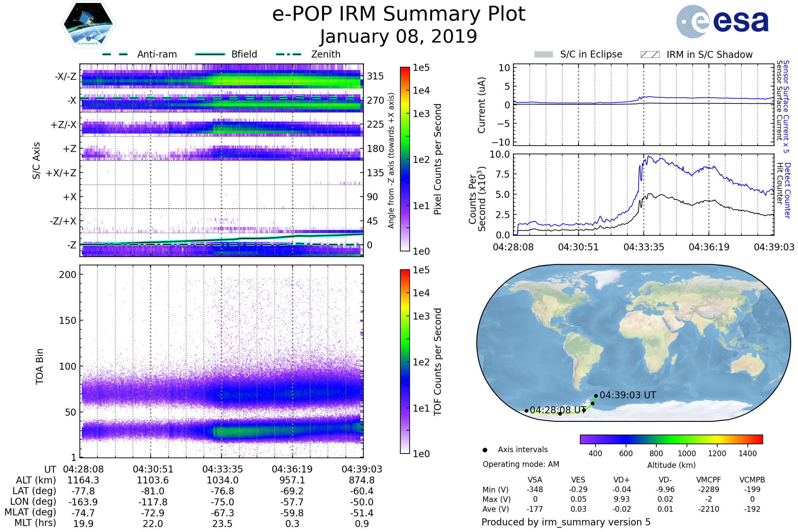This screenshot has height=532, width=798.
Task: Click the Pixel Counts per Second colorbar
Action: pyautogui.click(x=405, y=159)
